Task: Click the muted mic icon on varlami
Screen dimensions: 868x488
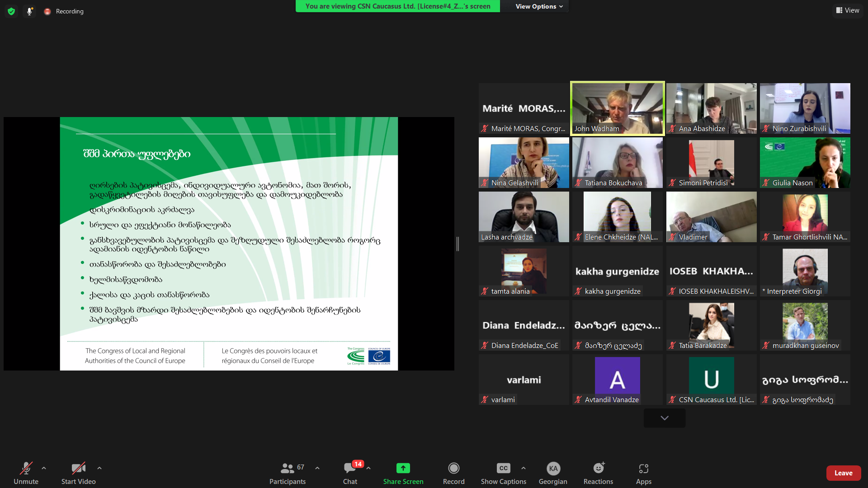Action: (x=485, y=400)
